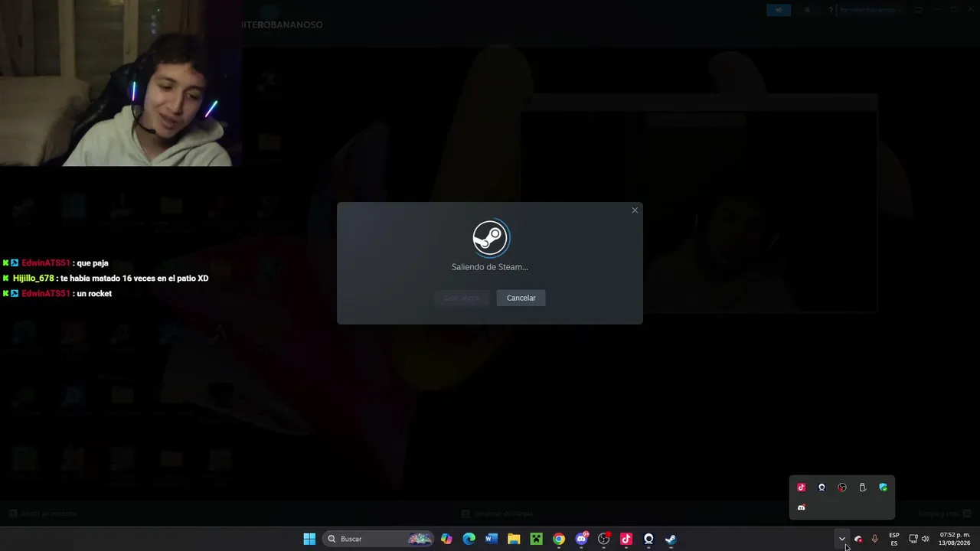Open the Windows Start menu
The image size is (980, 551).
[x=309, y=539]
